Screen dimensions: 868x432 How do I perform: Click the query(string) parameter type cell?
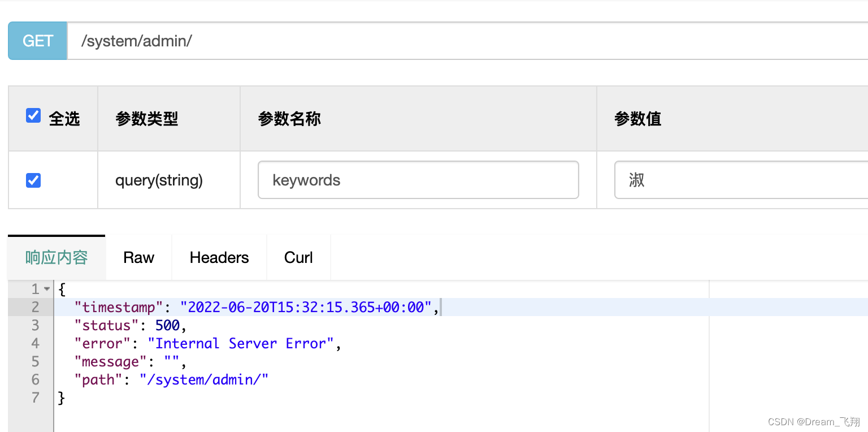(159, 180)
